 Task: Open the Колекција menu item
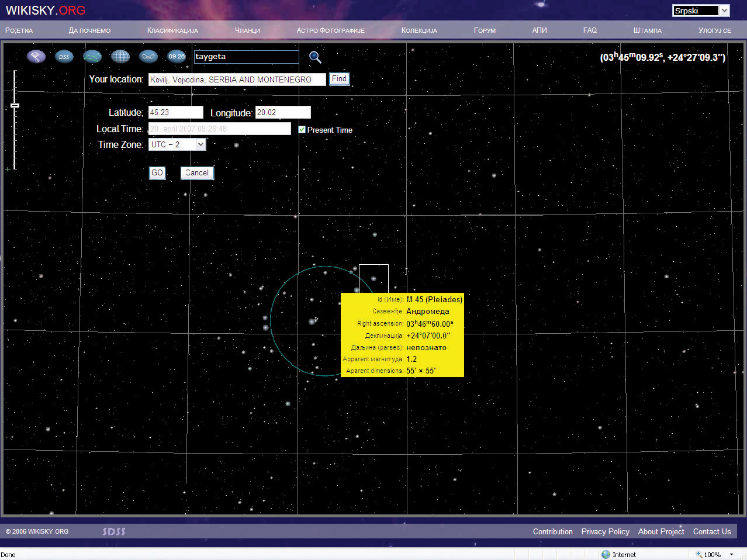point(419,30)
